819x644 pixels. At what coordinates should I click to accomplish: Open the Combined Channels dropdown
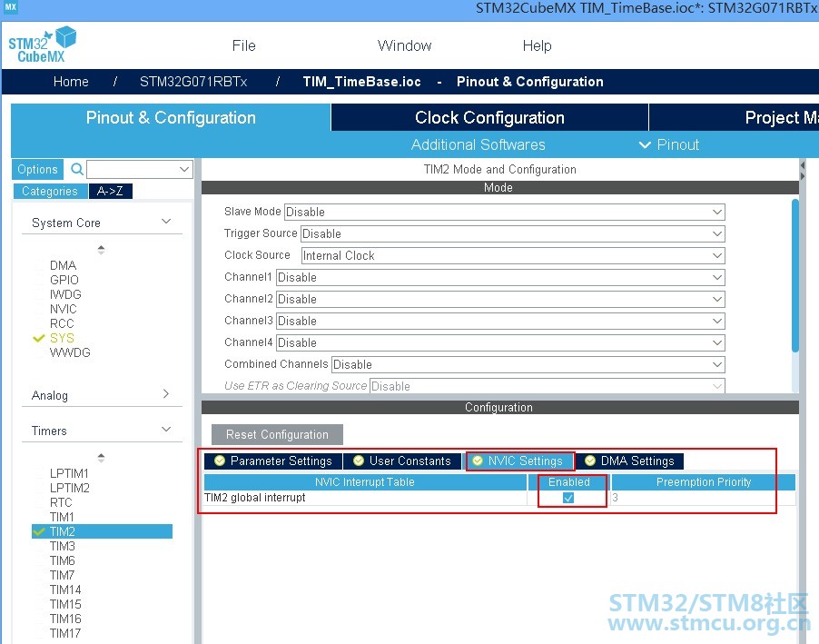528,364
